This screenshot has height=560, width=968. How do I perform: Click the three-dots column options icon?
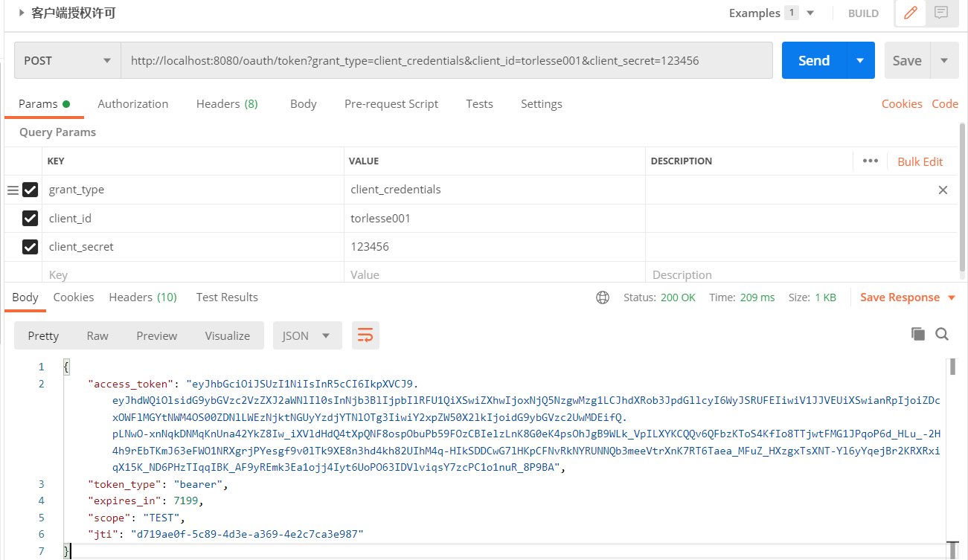pyautogui.click(x=870, y=161)
